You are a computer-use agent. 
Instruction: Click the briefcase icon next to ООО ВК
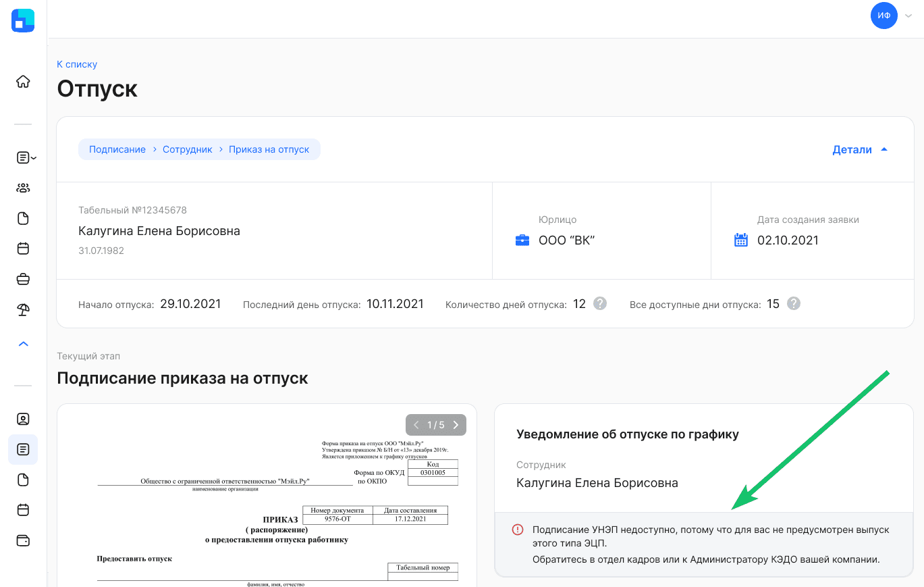tap(522, 239)
